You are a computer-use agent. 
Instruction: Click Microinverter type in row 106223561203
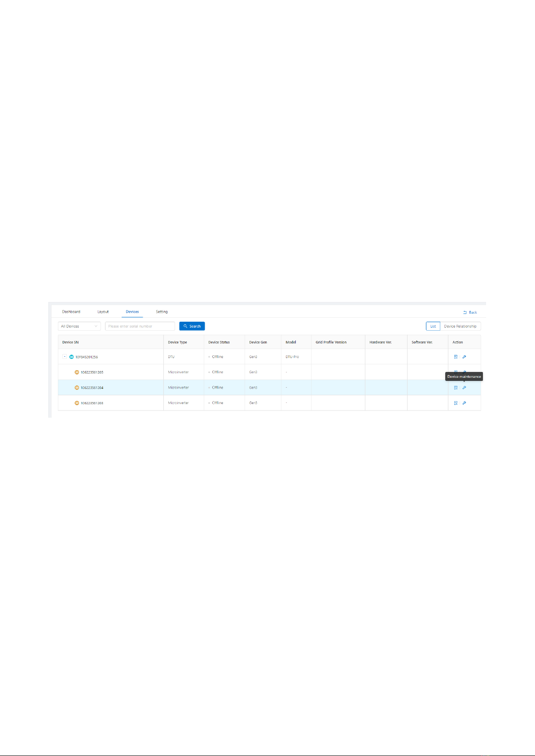pos(178,403)
